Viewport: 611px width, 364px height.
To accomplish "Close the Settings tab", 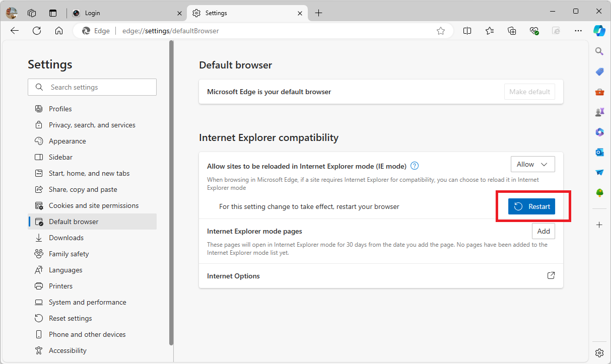I will point(299,13).
